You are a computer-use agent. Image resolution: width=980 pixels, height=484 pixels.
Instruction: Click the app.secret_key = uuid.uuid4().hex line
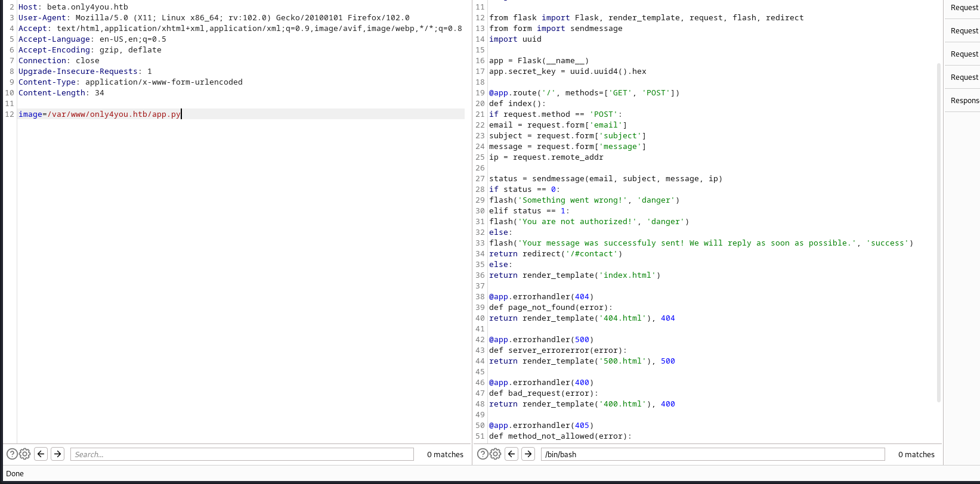[x=568, y=72]
